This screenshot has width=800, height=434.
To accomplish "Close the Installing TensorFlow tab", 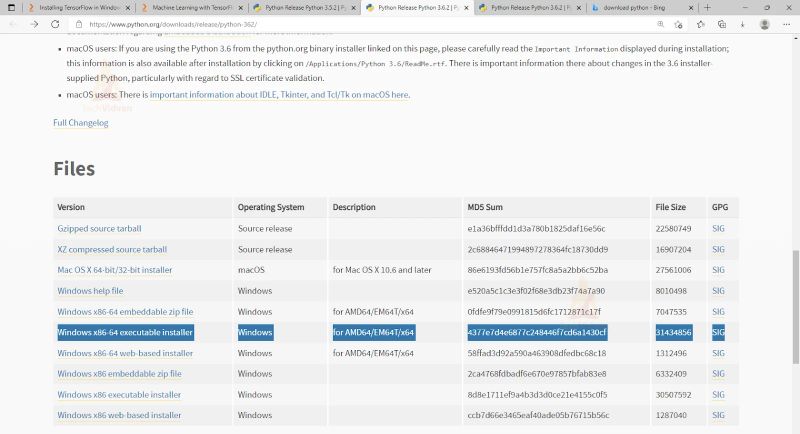I will point(128,8).
